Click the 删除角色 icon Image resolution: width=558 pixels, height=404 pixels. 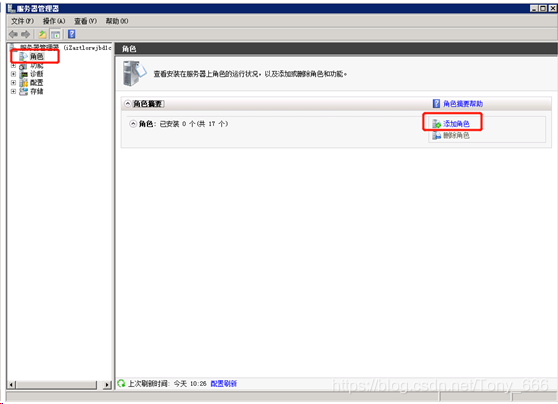click(x=436, y=136)
